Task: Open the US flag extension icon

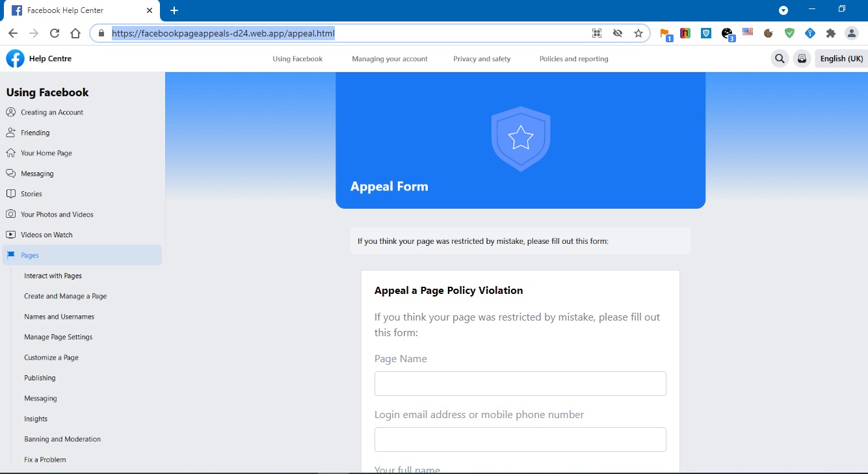Action: tap(748, 33)
